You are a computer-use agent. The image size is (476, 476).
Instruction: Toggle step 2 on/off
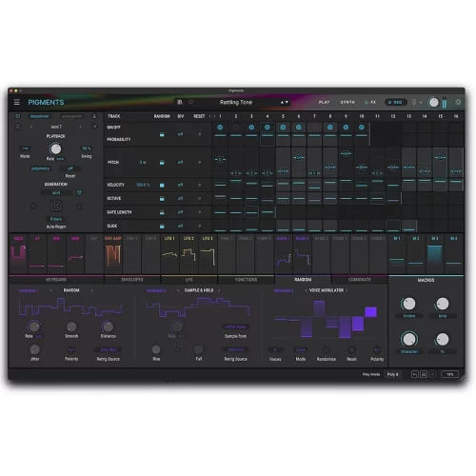(236, 128)
